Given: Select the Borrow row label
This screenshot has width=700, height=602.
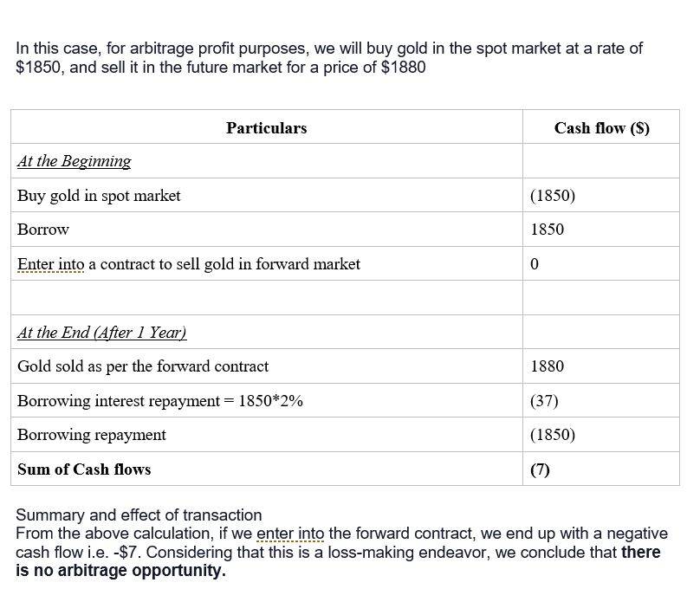Looking at the screenshot, I should pos(43,230).
